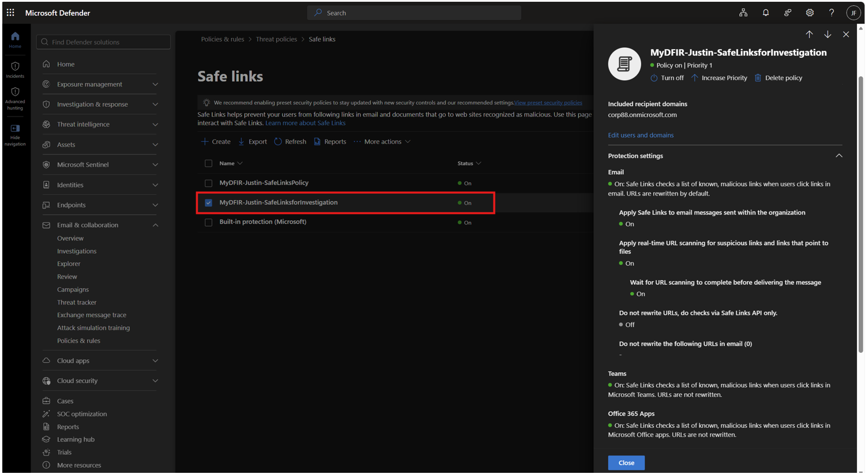Image resolution: width=868 pixels, height=474 pixels.
Task: Click Policies & rules breadcrumb link
Action: [222, 39]
